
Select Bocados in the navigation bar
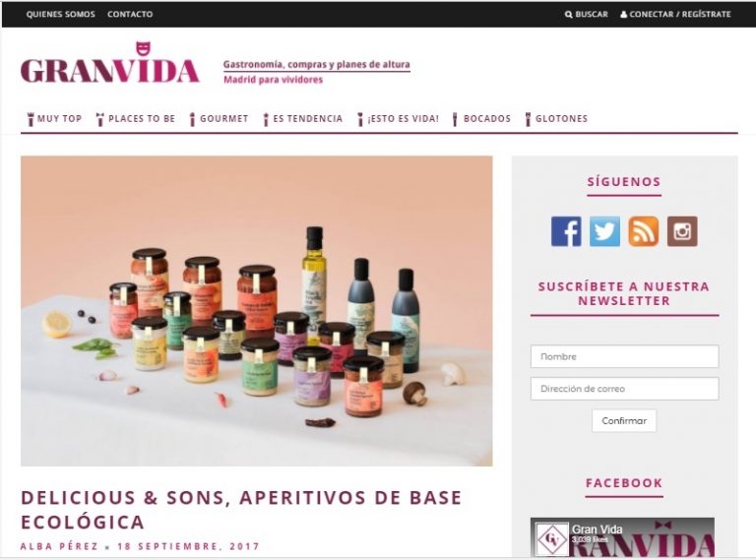481,118
